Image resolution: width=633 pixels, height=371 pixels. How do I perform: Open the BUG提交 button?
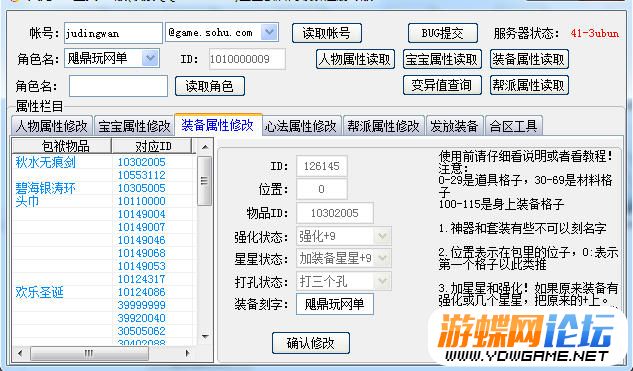[x=442, y=33]
